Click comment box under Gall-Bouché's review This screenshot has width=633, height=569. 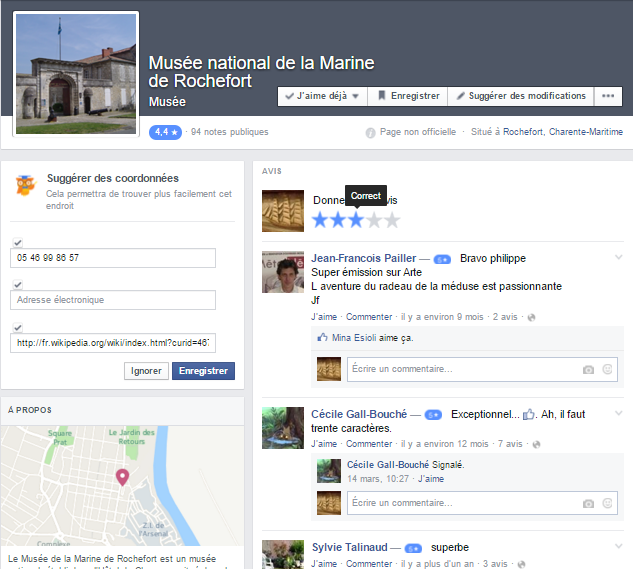pyautogui.click(x=482, y=503)
